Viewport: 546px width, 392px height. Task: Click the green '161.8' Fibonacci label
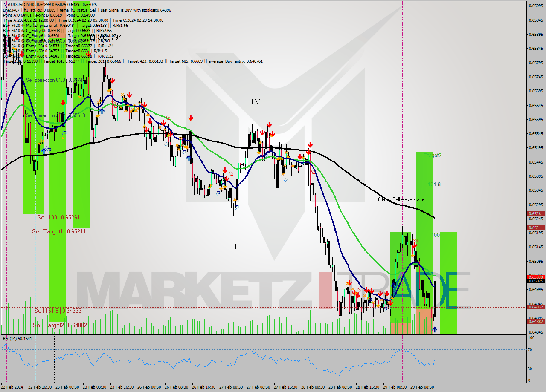coord(434,184)
